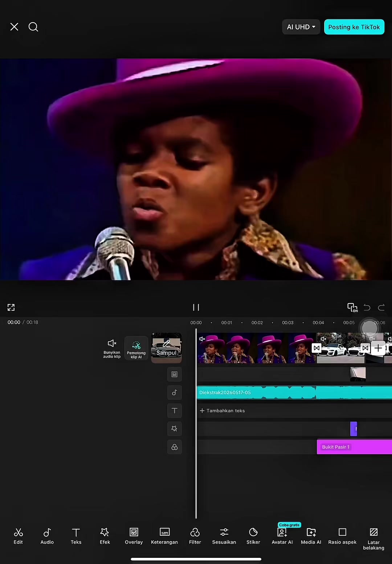The width and height of the screenshot is (392, 564).
Task: Select the first singer video clip
Action: click(257, 348)
